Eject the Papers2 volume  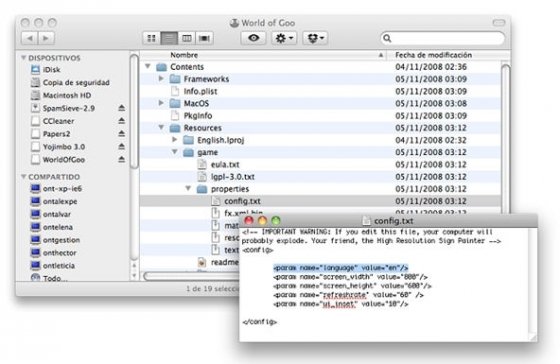(121, 134)
